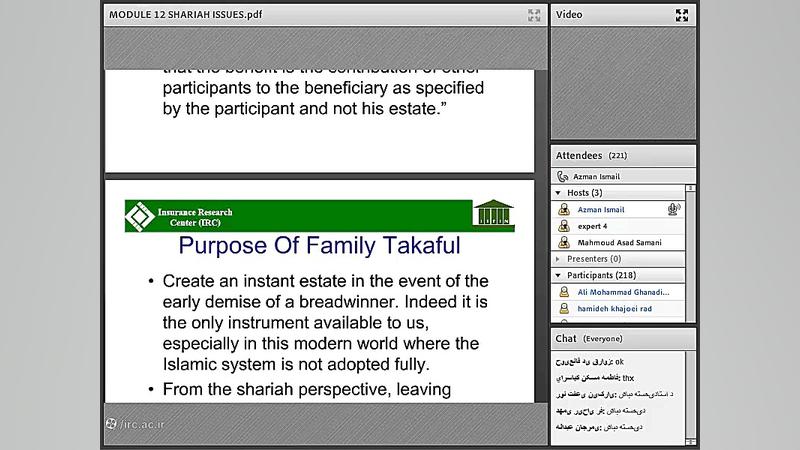The width and height of the screenshot is (800, 450).
Task: Click the green building logo on the slide
Action: 493,213
